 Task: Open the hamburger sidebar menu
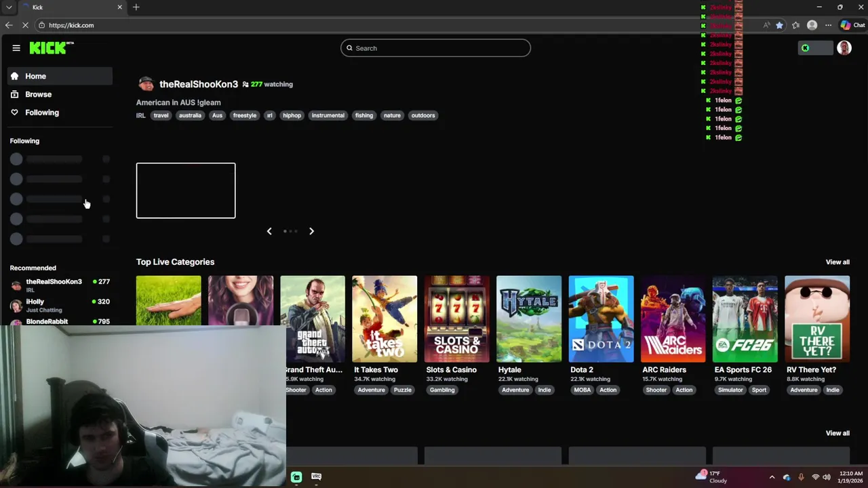pos(16,48)
